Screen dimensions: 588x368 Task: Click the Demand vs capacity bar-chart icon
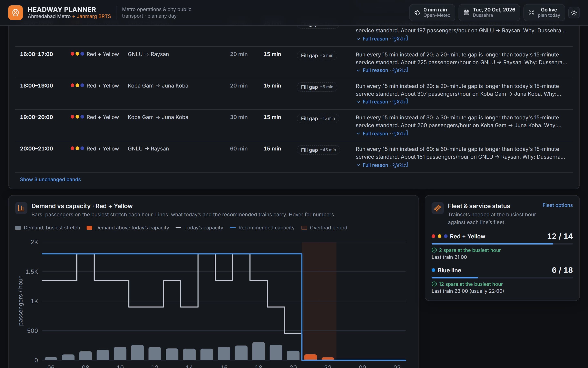(21, 208)
